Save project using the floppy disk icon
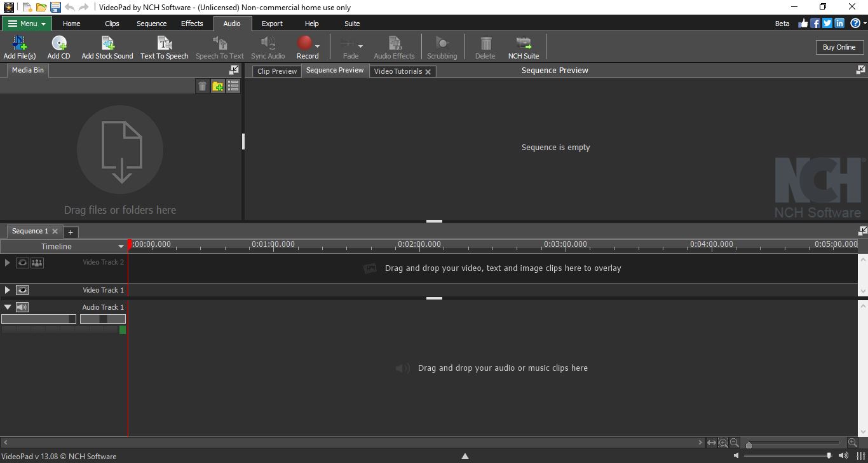 (x=55, y=7)
